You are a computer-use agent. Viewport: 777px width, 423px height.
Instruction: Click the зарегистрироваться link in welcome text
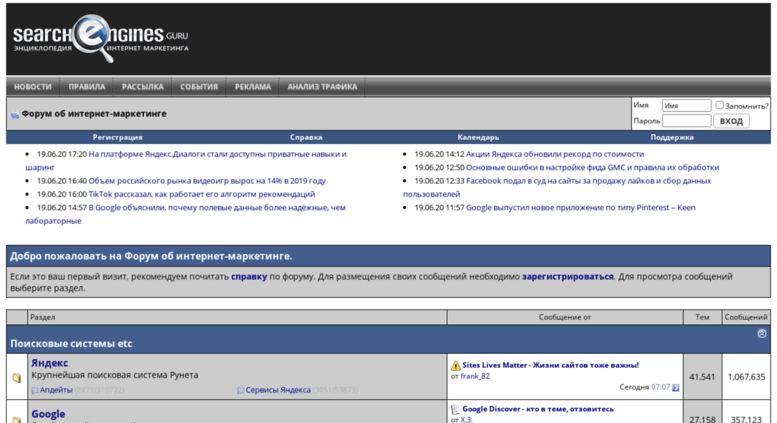coord(567,276)
